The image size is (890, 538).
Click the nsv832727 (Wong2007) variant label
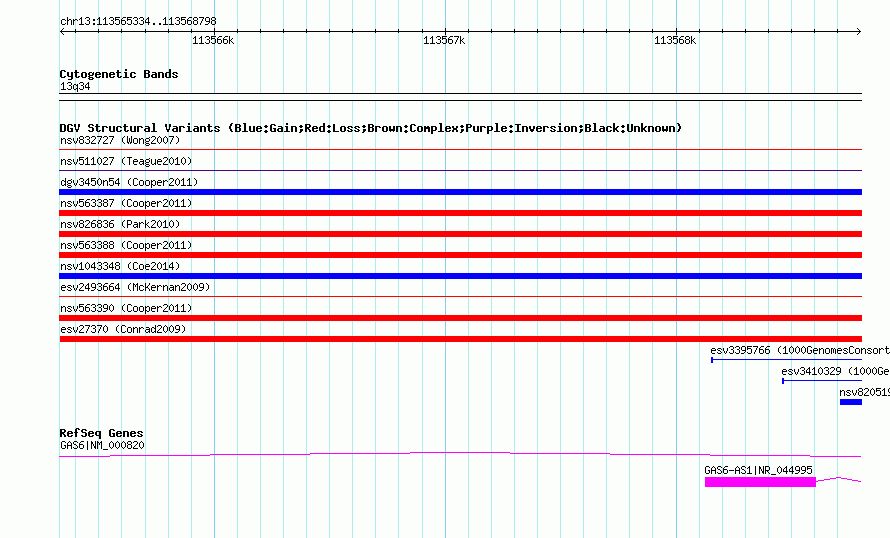120,140
